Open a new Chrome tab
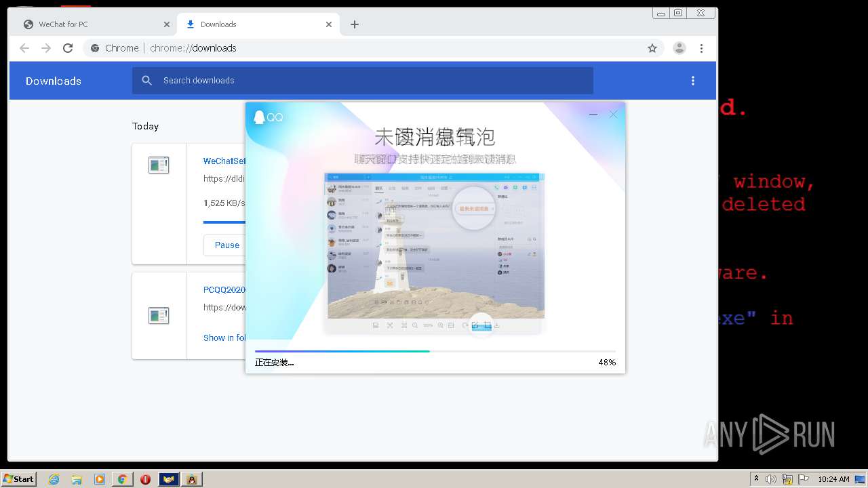Screen dimensions: 868x488 [x=355, y=24]
